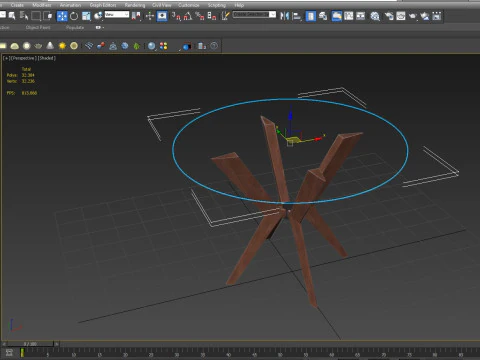The width and height of the screenshot is (480, 360).
Task: Click the last icon on the main toolbar
Action: (x=437, y=16)
